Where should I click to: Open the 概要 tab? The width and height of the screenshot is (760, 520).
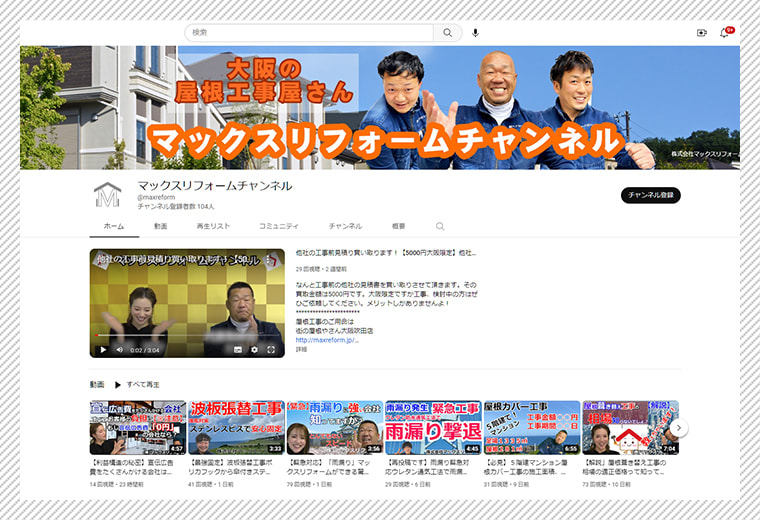click(398, 226)
